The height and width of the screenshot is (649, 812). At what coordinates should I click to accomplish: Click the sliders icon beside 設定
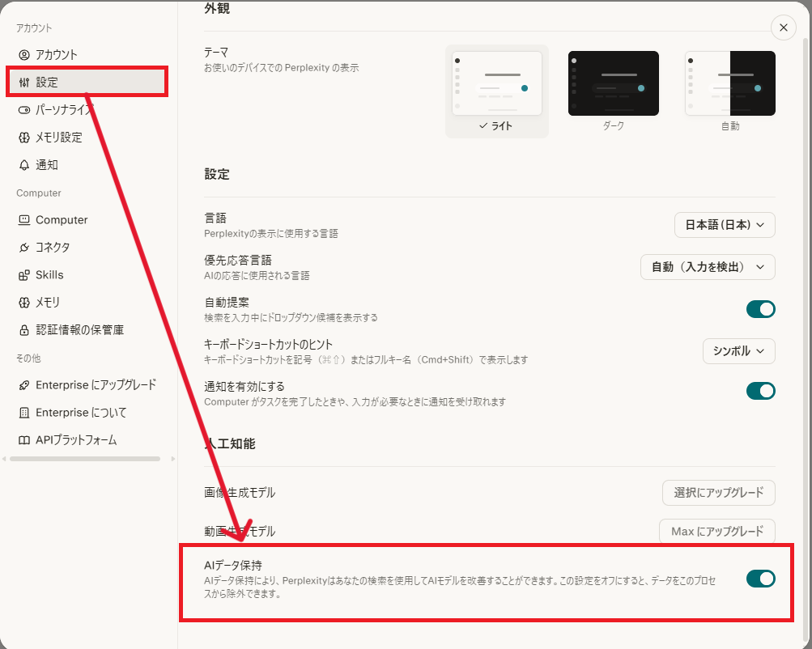pos(23,83)
